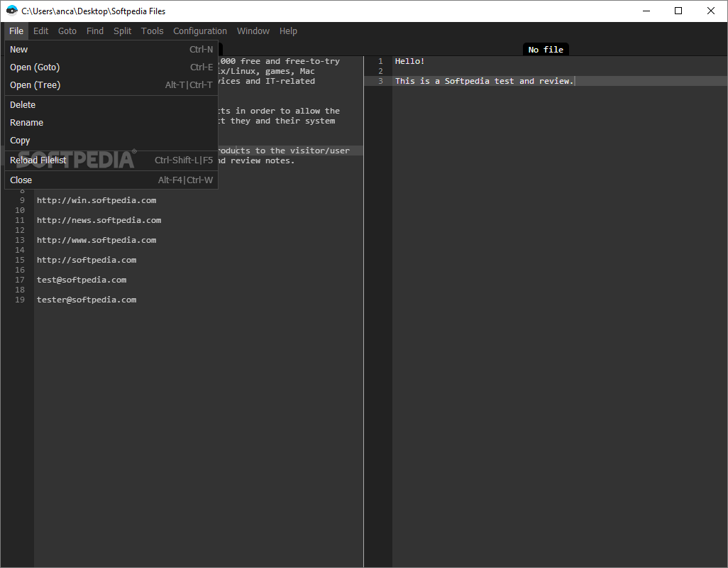Select Open (Tree) menu entry
The height and width of the screenshot is (568, 728).
[x=111, y=85]
